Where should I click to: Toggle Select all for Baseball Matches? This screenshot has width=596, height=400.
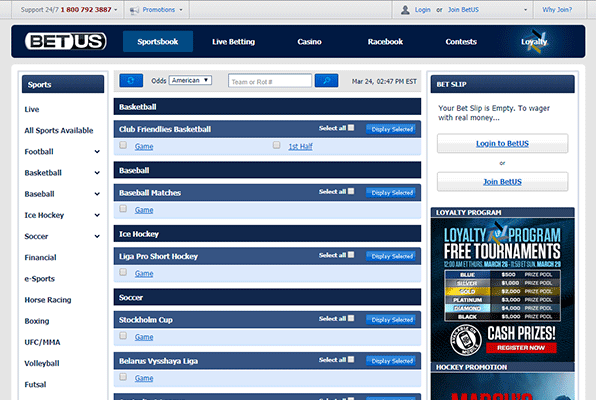tap(351, 191)
